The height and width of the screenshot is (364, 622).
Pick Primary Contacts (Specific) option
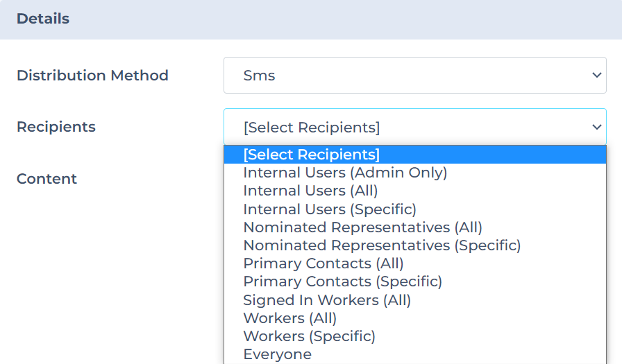tap(342, 281)
